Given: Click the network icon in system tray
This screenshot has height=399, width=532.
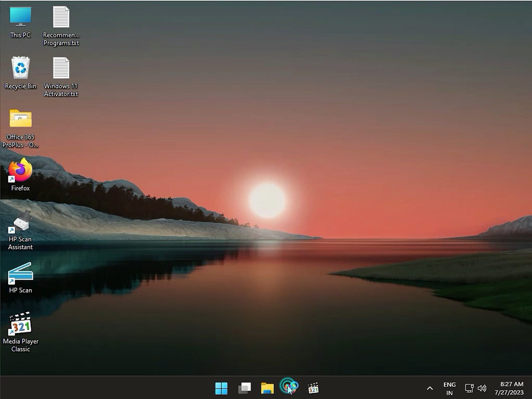Looking at the screenshot, I should (469, 388).
